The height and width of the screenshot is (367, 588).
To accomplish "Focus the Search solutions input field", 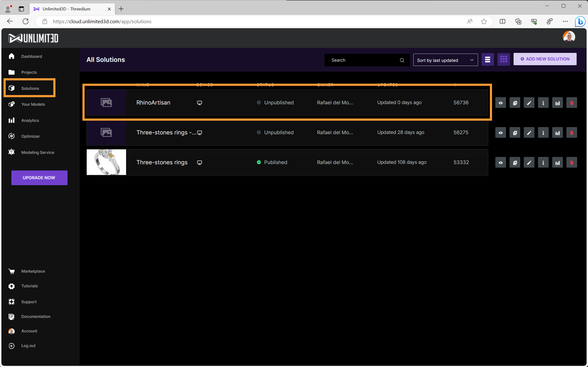I will click(x=362, y=60).
